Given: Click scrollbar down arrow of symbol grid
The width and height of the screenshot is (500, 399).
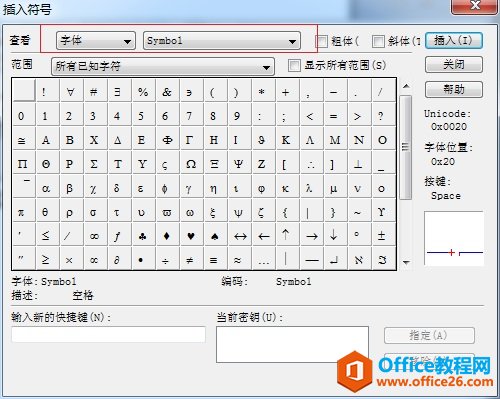Looking at the screenshot, I should [406, 263].
